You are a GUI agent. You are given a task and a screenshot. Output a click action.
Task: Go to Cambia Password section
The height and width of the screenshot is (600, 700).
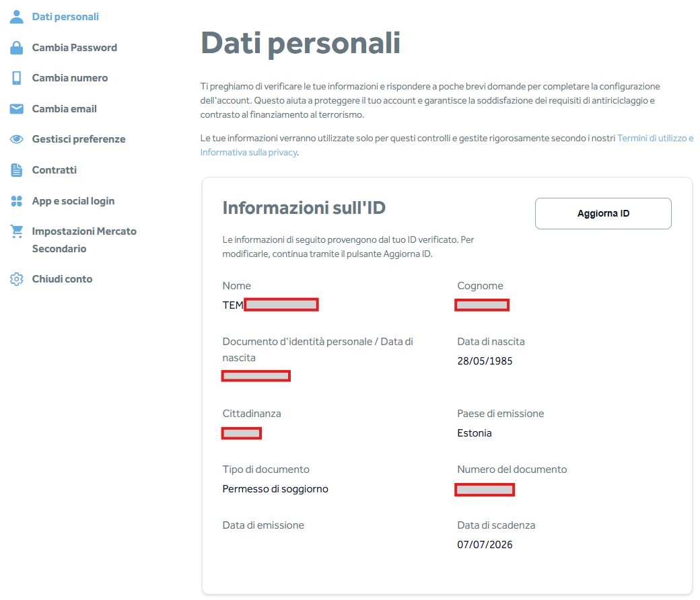(x=74, y=48)
